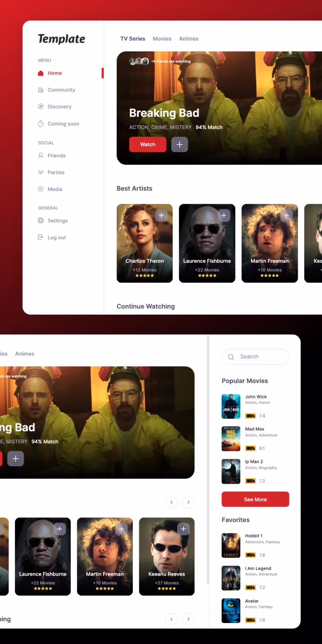Click Charlize Theron name on card
322x644 pixels.
[x=144, y=261]
